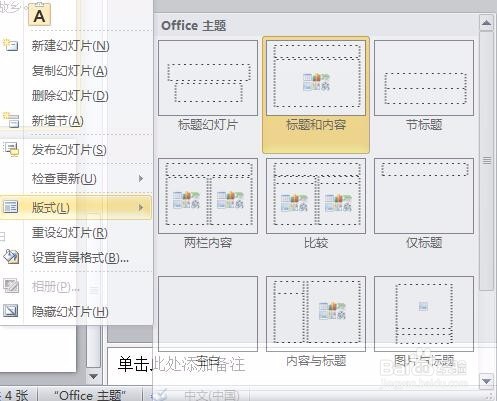Click the paste options 'A' clipboard icon
Screen dimensions: 497x401
(39, 15)
